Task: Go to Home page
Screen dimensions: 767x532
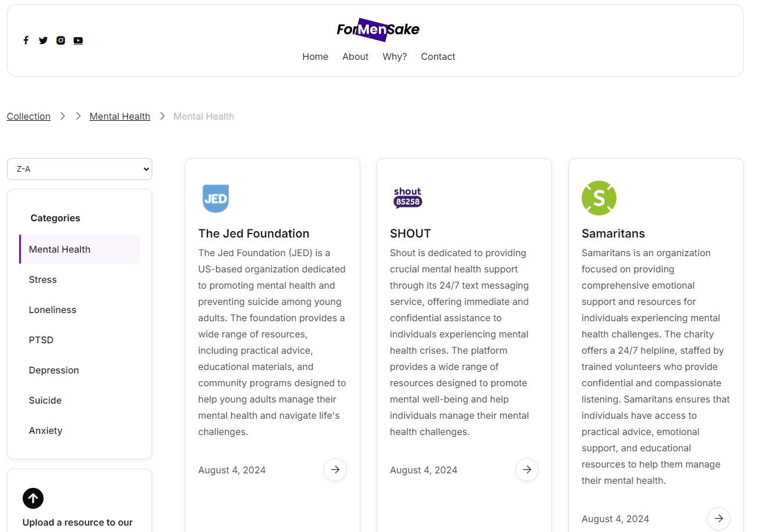Action: pyautogui.click(x=315, y=56)
